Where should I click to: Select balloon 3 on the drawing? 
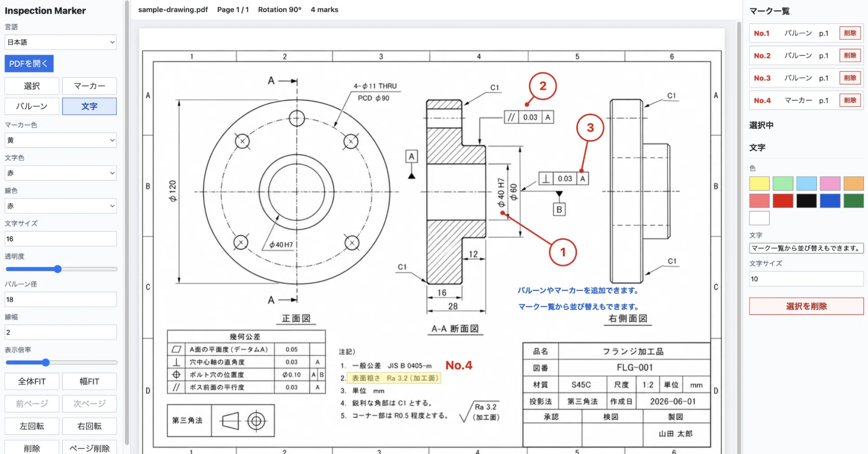click(590, 127)
